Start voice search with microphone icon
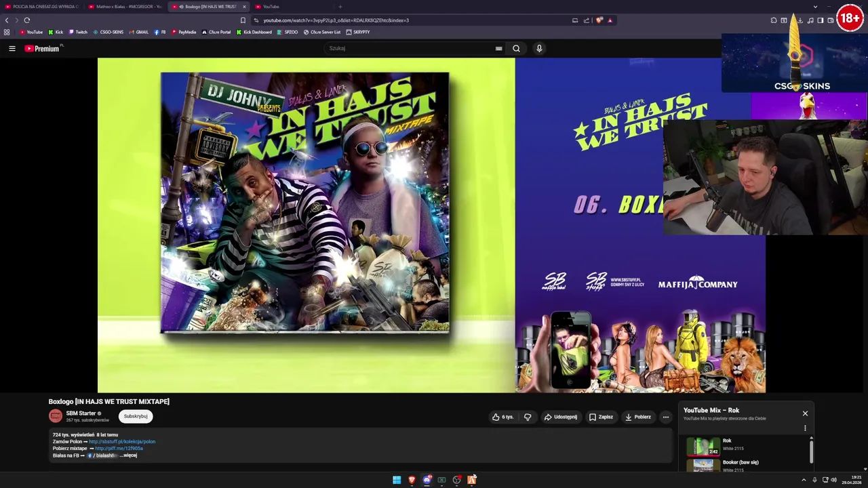Screen dimensions: 868x488 pos(539,48)
